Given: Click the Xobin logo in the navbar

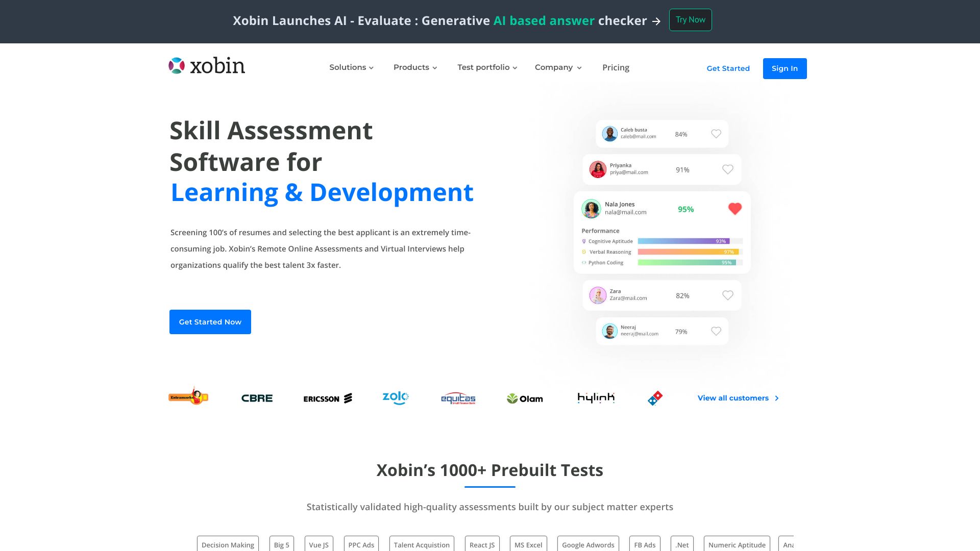Looking at the screenshot, I should pos(206,66).
